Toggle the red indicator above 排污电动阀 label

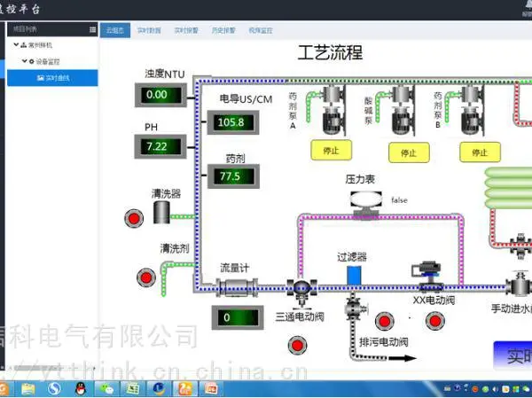[x=385, y=321]
